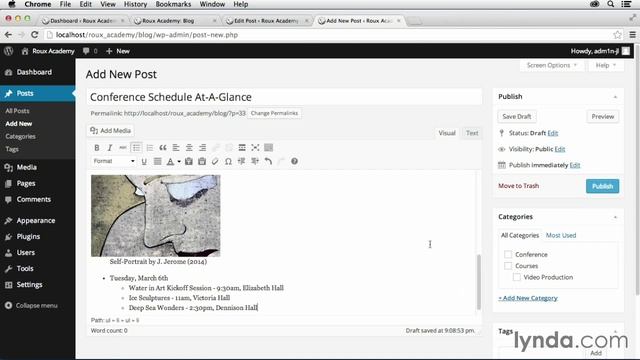Screen dimensions: 640x360
Task: Open the Format paragraph style dropdown
Action: [113, 161]
